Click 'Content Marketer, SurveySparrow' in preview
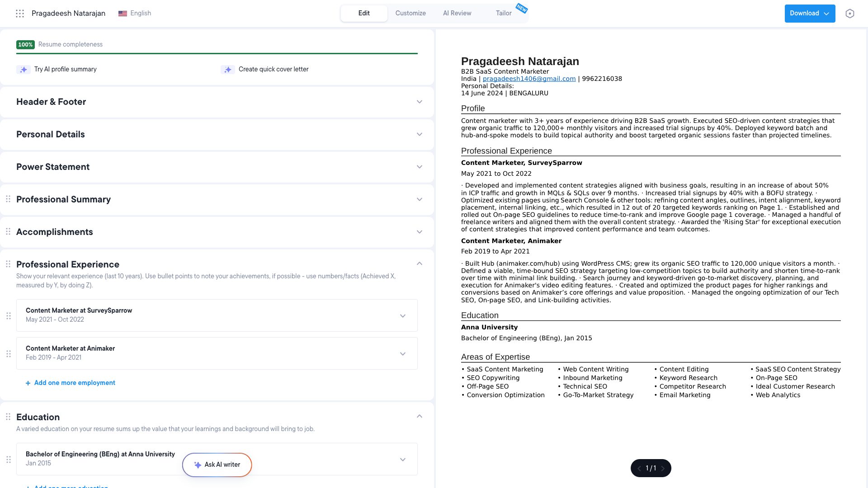Image resolution: width=868 pixels, height=488 pixels. 522,163
